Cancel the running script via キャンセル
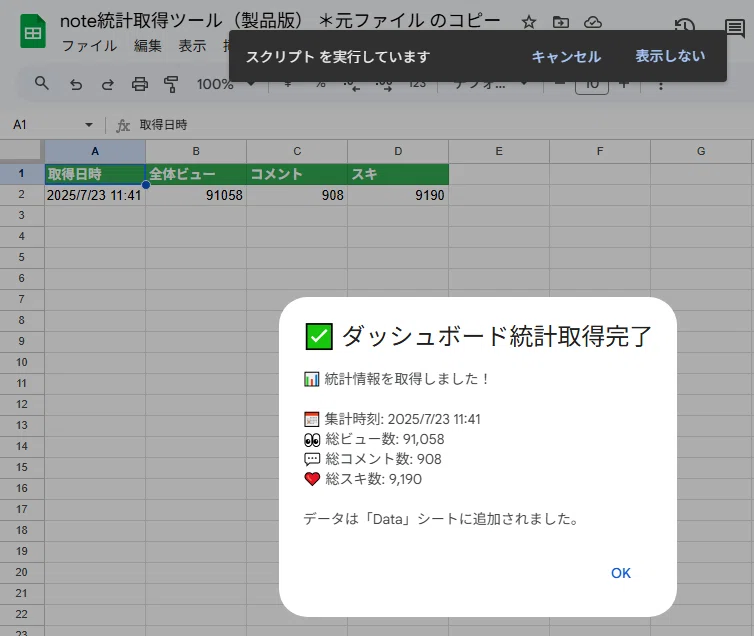Screen dimensions: 754x636 click(566, 57)
